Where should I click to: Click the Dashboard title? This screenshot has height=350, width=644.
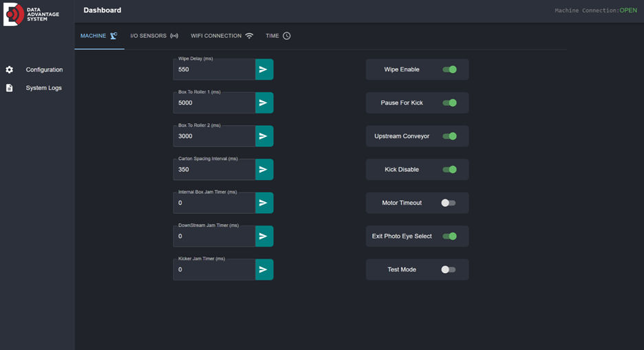[103, 10]
